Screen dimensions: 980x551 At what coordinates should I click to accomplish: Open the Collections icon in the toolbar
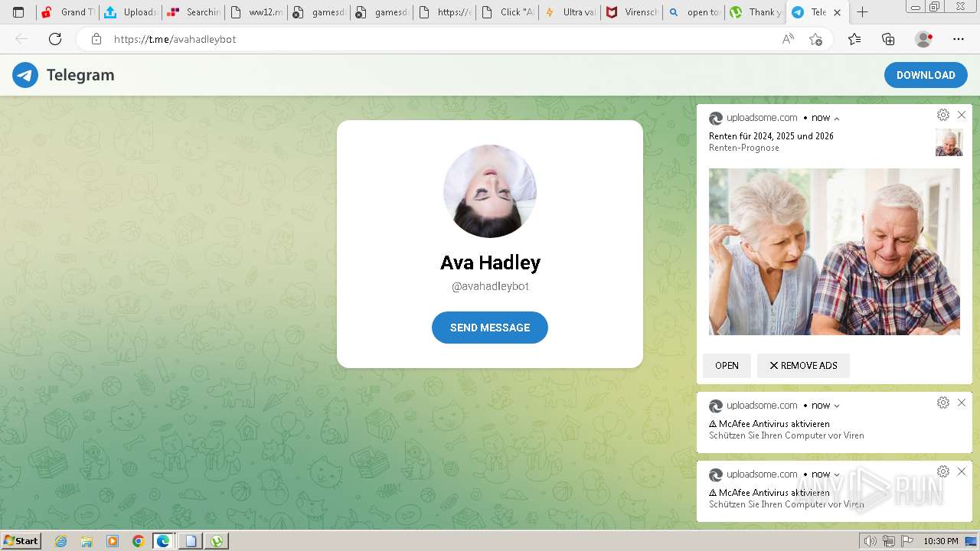coord(888,39)
